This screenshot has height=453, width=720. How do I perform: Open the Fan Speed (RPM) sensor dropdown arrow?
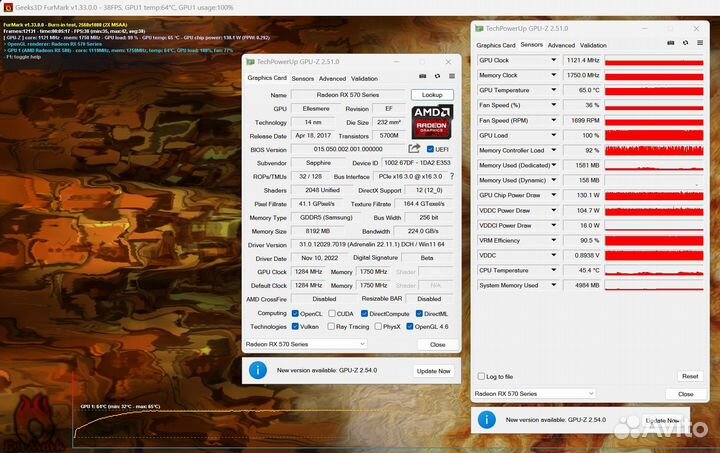(x=553, y=120)
